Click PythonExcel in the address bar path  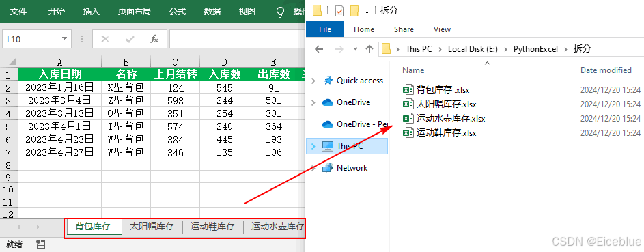535,49
